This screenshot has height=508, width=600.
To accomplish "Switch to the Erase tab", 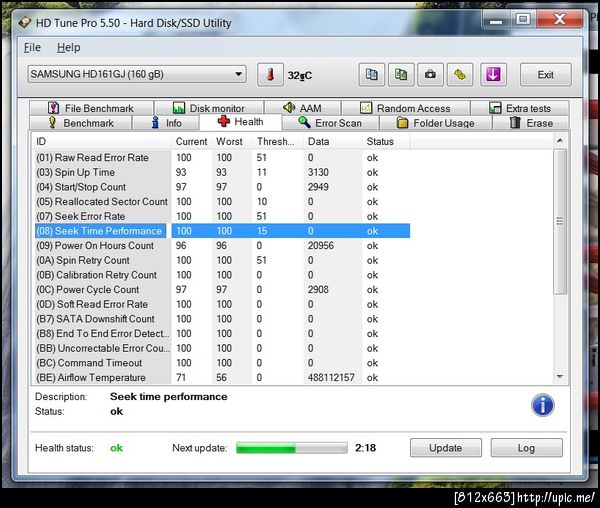I will pyautogui.click(x=531, y=123).
